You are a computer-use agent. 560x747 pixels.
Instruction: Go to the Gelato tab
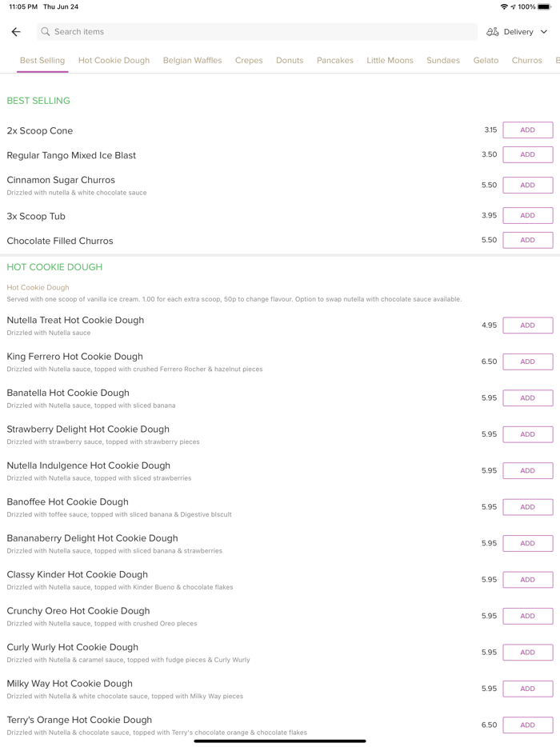(486, 61)
